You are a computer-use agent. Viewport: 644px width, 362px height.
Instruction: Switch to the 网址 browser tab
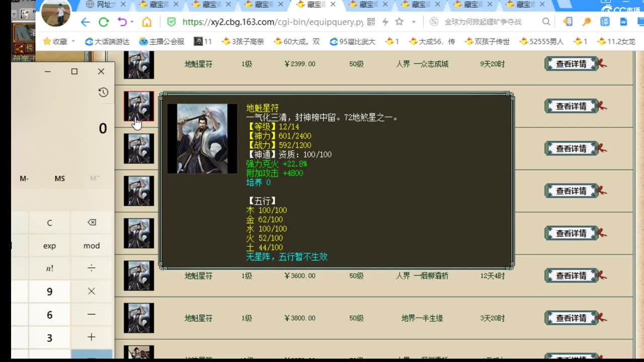click(x=103, y=5)
